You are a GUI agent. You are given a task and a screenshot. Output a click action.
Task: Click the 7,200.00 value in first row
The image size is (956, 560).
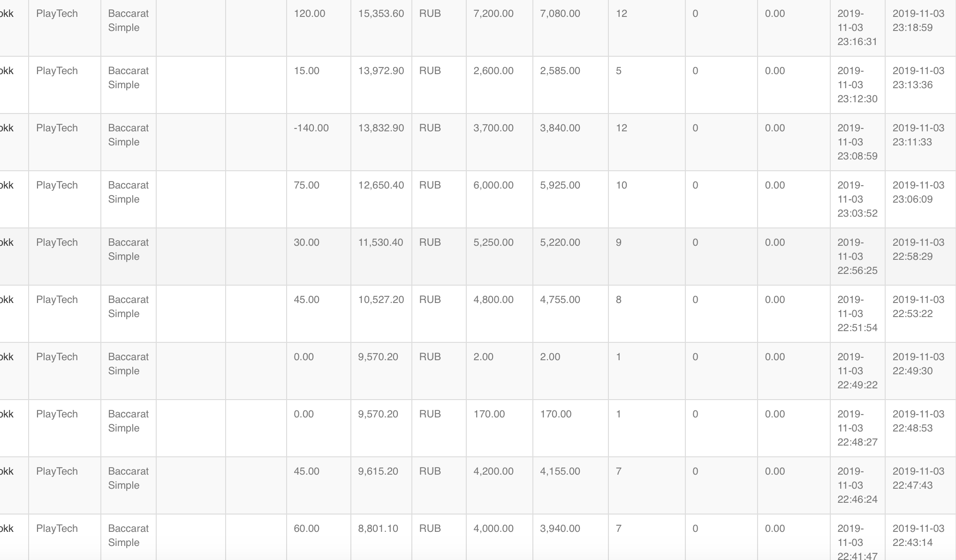coord(493,14)
